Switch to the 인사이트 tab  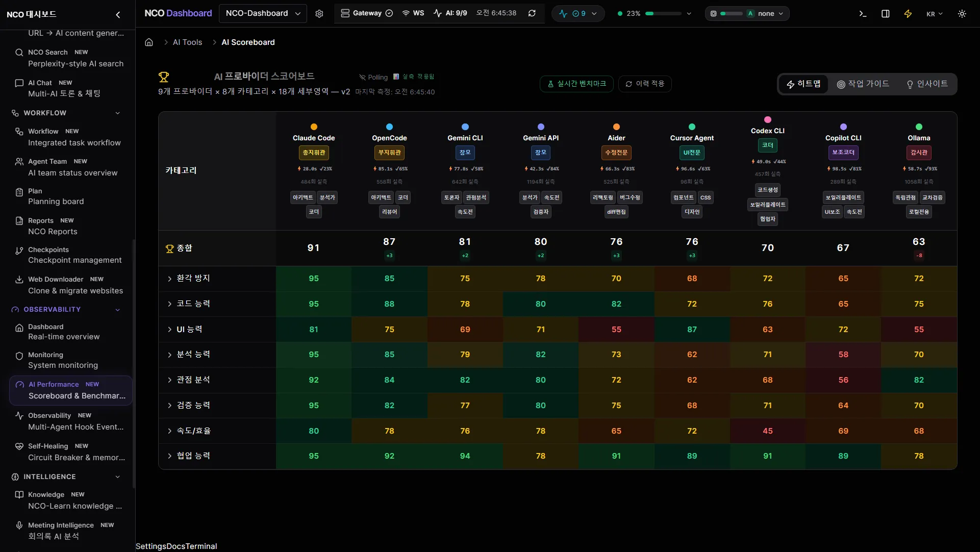click(927, 84)
